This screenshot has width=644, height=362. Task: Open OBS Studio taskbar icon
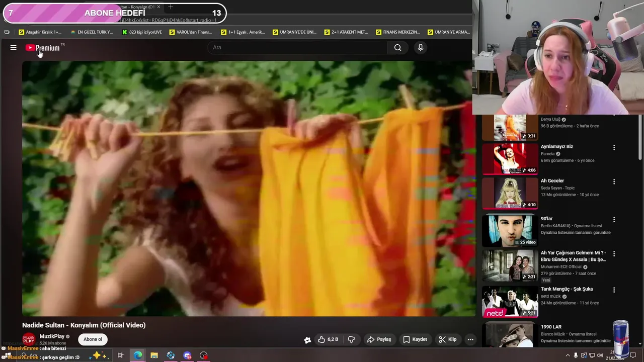204,355
